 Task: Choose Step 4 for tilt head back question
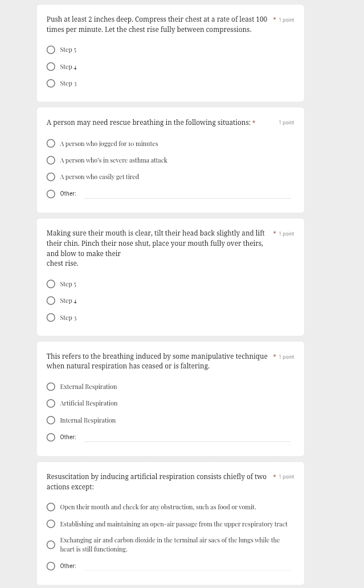coord(51,301)
